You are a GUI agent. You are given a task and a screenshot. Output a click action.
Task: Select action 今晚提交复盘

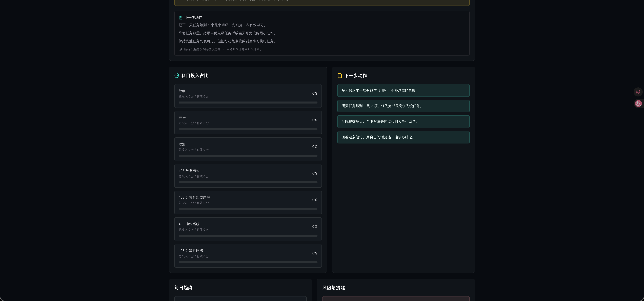point(403,122)
